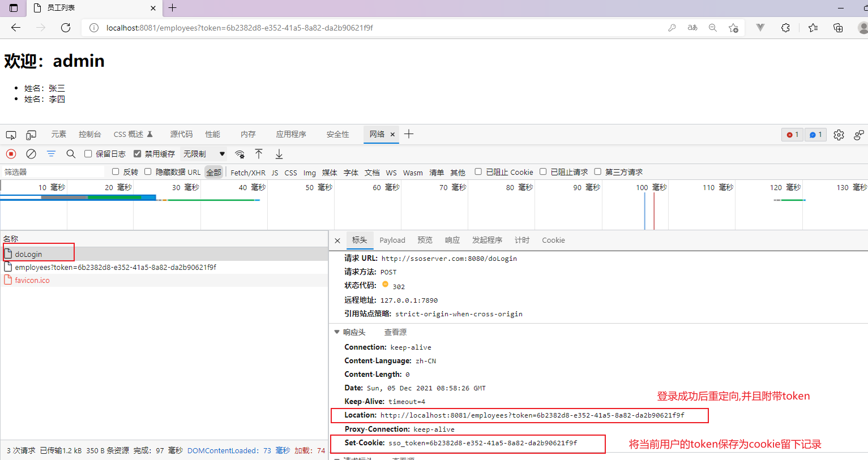
Task: Clear the network log icon
Action: (31, 154)
